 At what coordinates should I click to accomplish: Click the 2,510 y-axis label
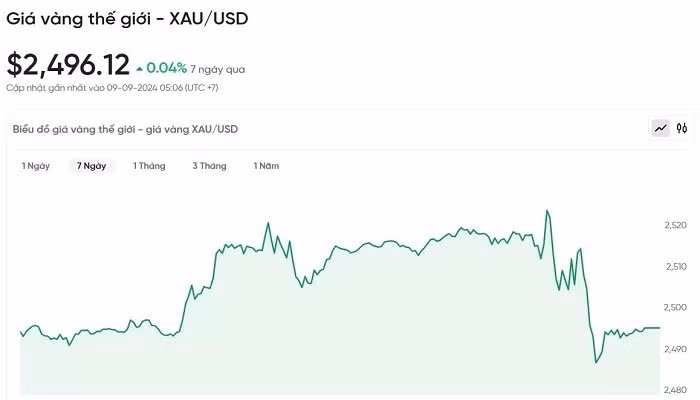click(675, 267)
